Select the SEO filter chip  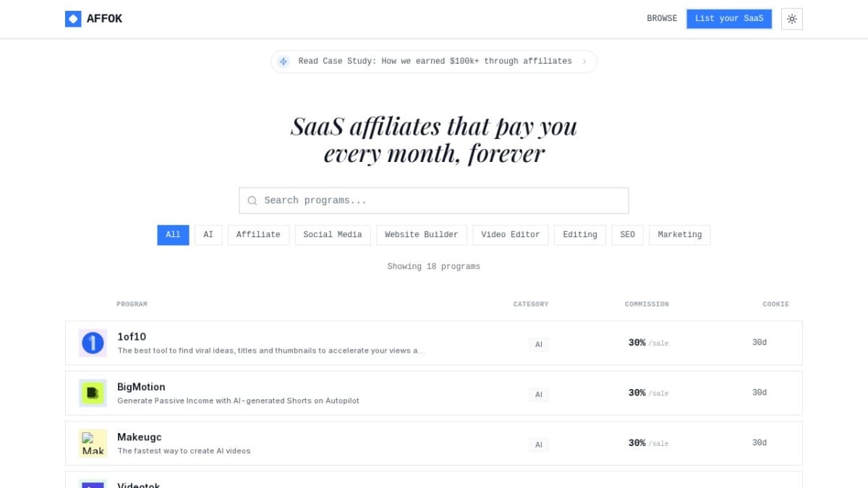click(x=627, y=235)
